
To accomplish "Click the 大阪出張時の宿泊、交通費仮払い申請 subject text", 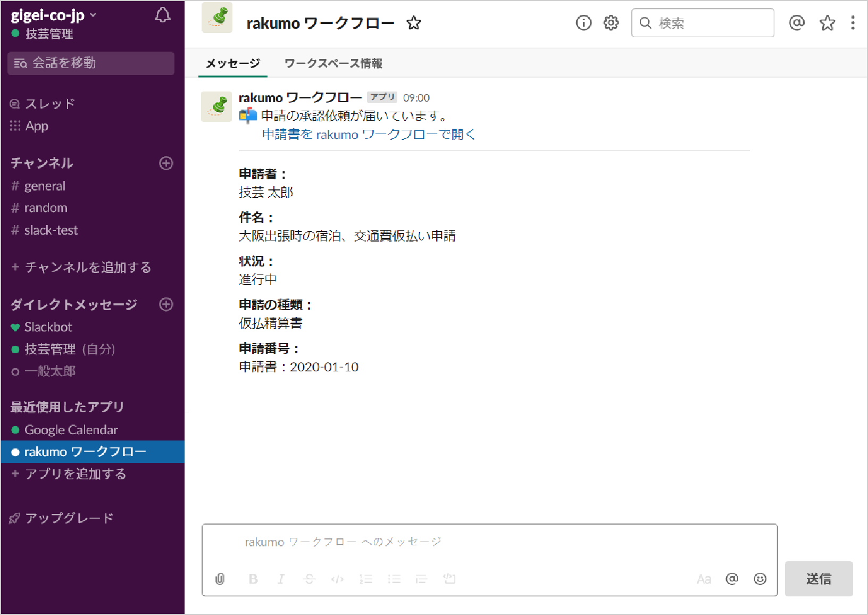I will click(347, 236).
